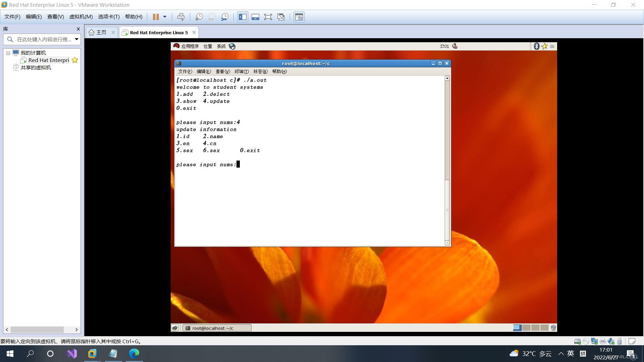This screenshot has width=644, height=362.
Task: Click the 应用程序 menu in guest panel
Action: click(x=190, y=46)
